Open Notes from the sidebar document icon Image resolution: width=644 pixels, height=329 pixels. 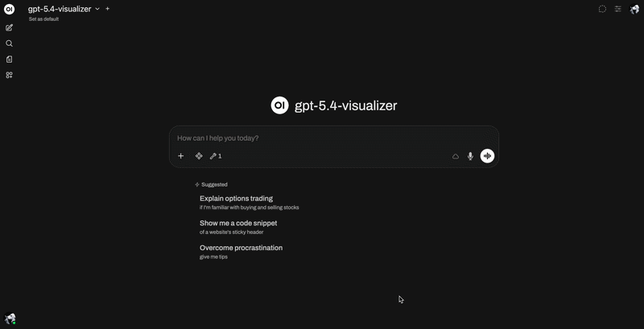pos(9,60)
